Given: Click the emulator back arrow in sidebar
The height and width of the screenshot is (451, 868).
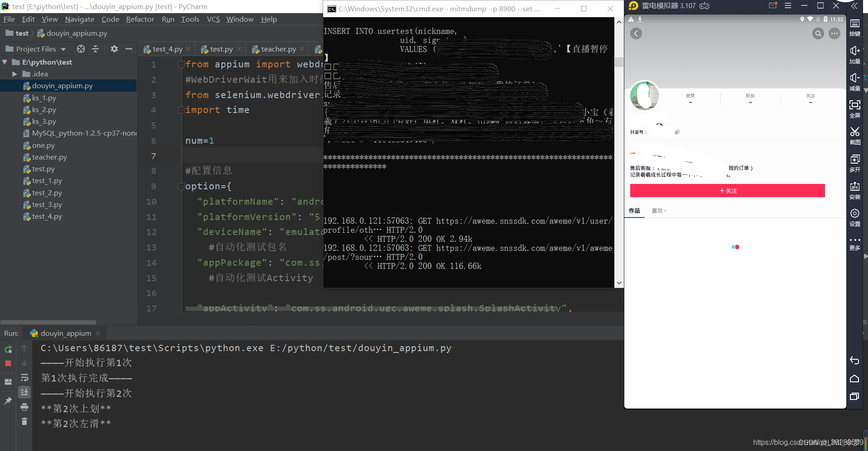Looking at the screenshot, I should 854,360.
